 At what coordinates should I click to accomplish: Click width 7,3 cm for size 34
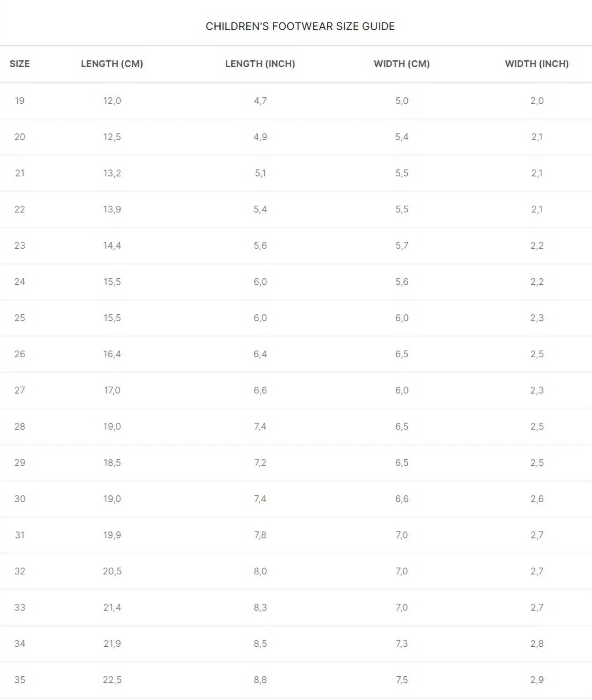point(402,644)
